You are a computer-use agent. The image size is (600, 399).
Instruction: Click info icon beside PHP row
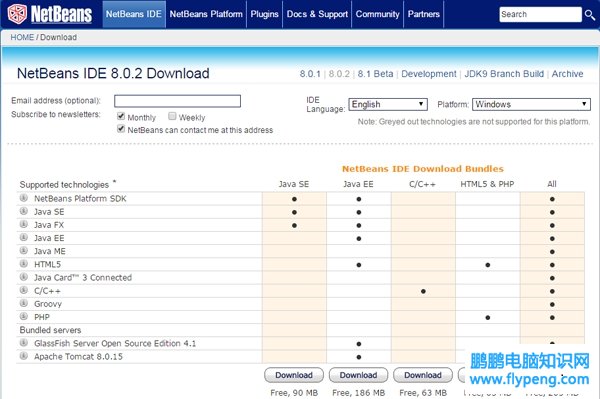(x=24, y=316)
